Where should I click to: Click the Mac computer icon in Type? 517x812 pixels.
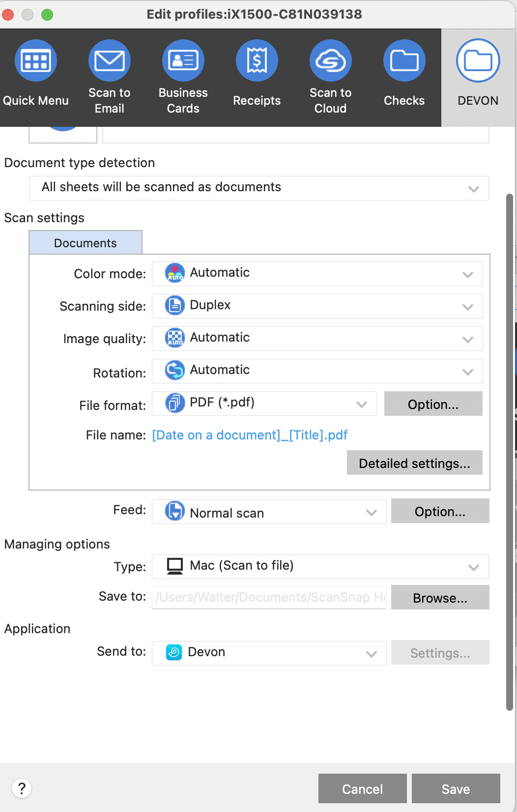coord(175,566)
